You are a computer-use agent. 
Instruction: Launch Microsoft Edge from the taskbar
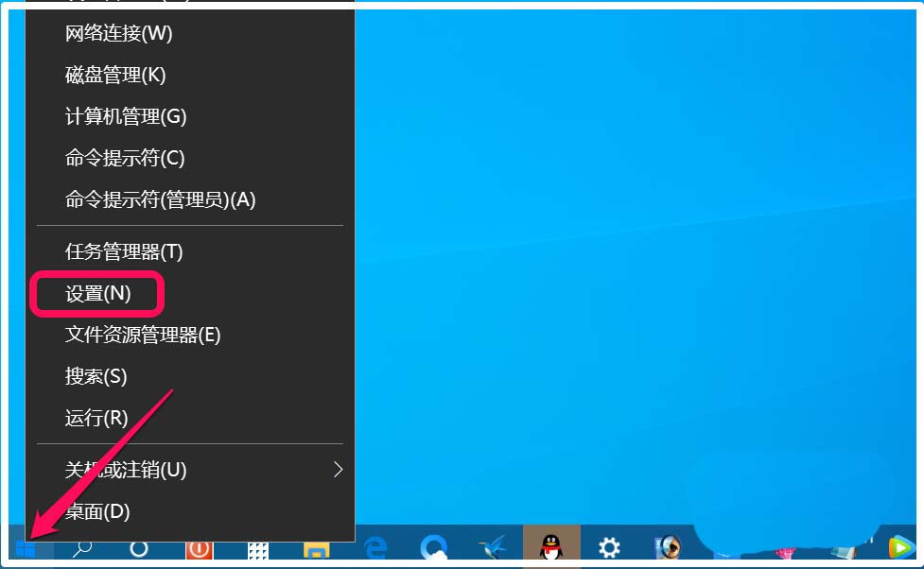click(375, 548)
